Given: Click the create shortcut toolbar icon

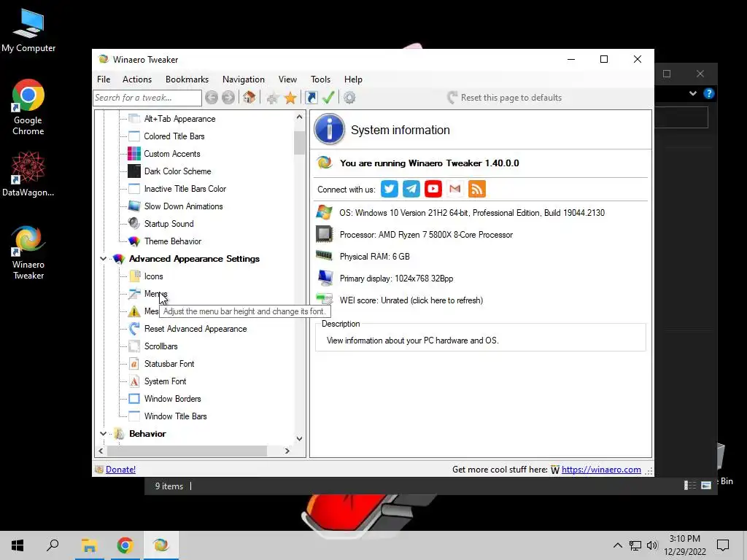Looking at the screenshot, I should pos(311,98).
